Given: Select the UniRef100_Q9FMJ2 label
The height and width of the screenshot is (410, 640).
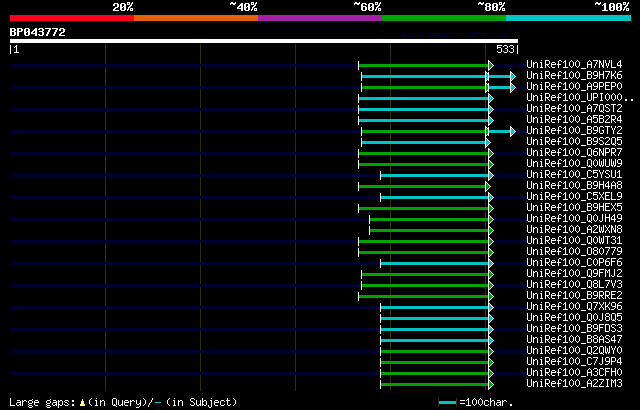Looking at the screenshot, I should [x=574, y=274].
